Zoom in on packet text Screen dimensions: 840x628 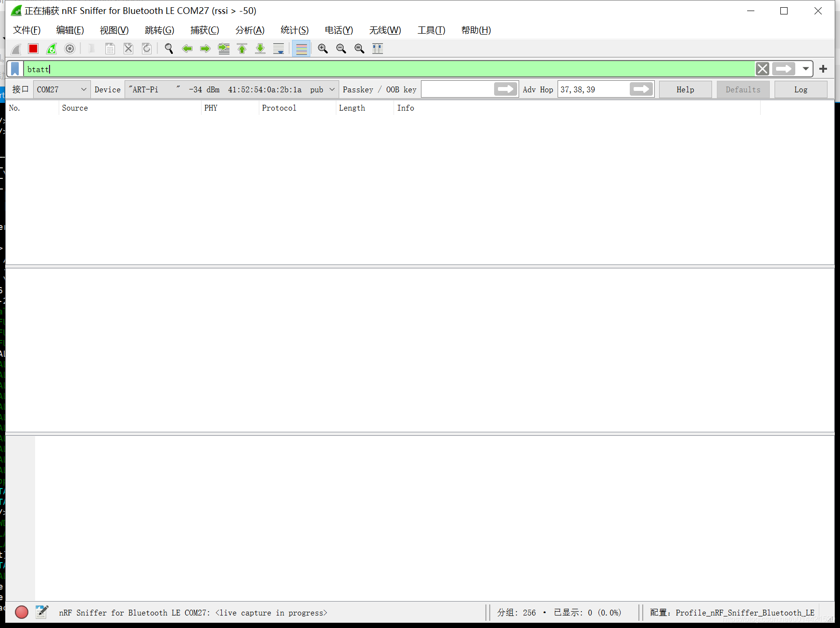click(323, 49)
